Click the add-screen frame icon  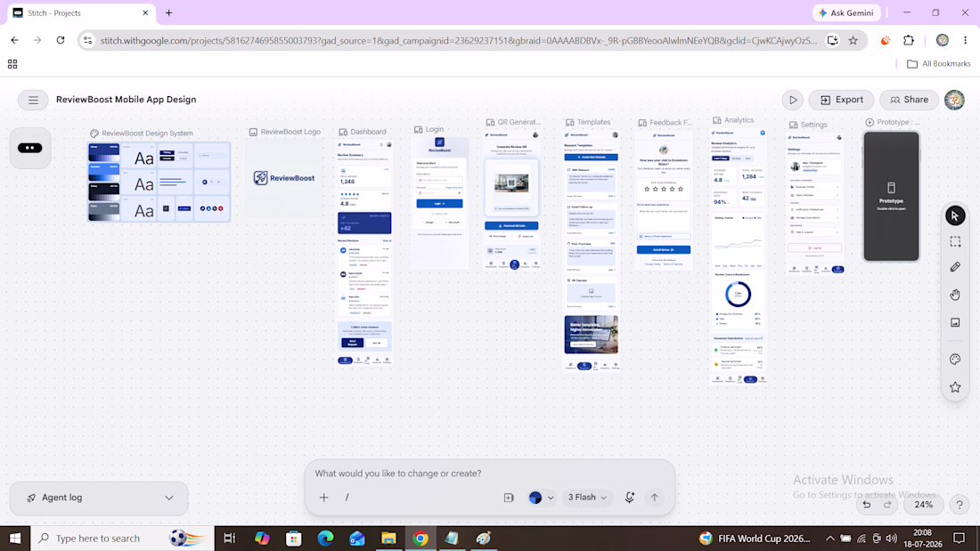(x=509, y=498)
